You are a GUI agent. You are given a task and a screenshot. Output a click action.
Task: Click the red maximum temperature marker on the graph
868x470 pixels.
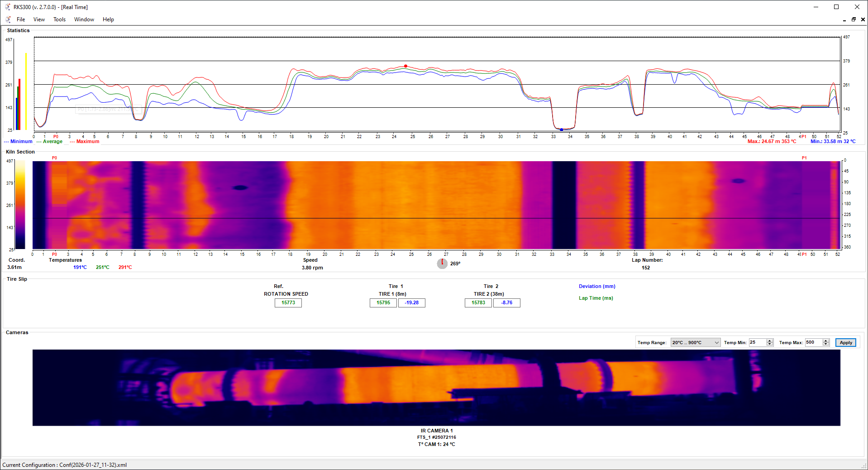[x=405, y=66]
